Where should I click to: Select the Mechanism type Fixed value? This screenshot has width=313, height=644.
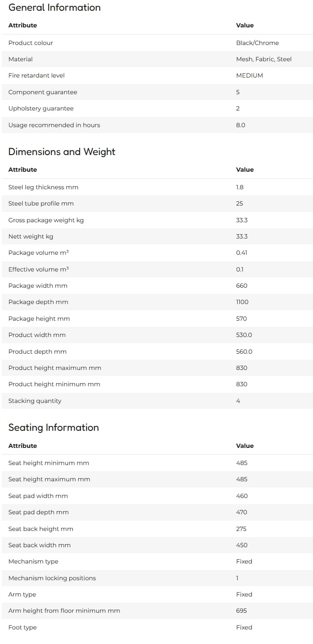244,561
